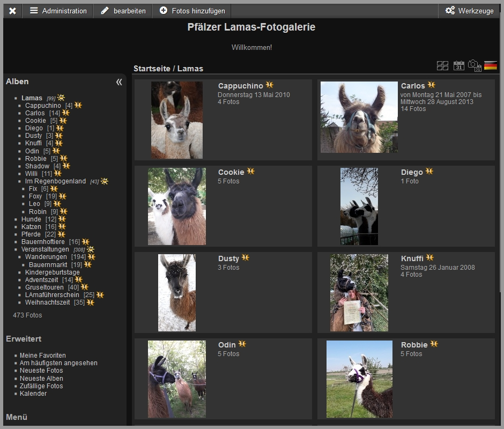Open camera posted-date calendar icon
504x429 pixels.
(x=473, y=66)
